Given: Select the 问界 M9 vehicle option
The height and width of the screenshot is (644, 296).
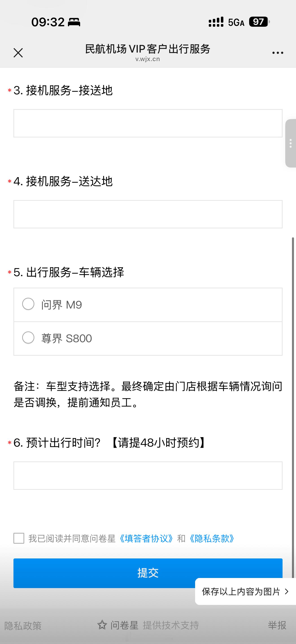Looking at the screenshot, I should 148,305.
